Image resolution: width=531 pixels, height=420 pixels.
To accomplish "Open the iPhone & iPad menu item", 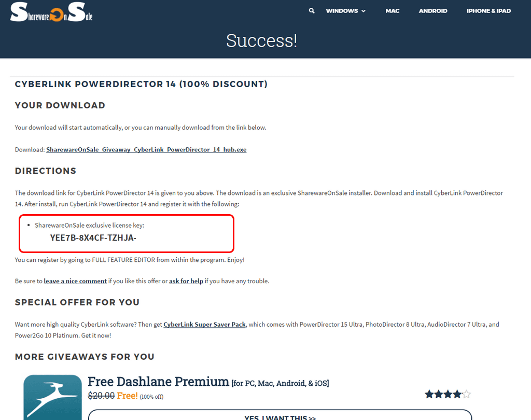I will [x=488, y=11].
